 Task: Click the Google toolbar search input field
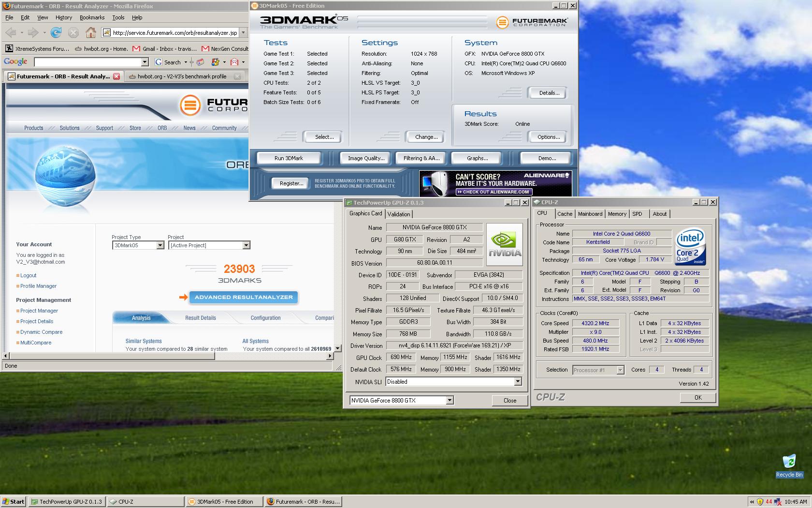[x=87, y=62]
